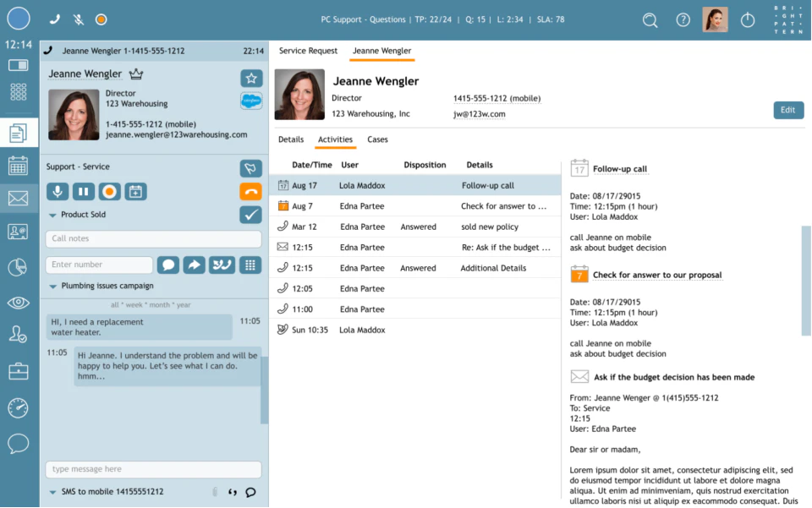Viewport: 812px width, 508px height.
Task: Mark the interaction as complete with the checkmark
Action: [250, 215]
